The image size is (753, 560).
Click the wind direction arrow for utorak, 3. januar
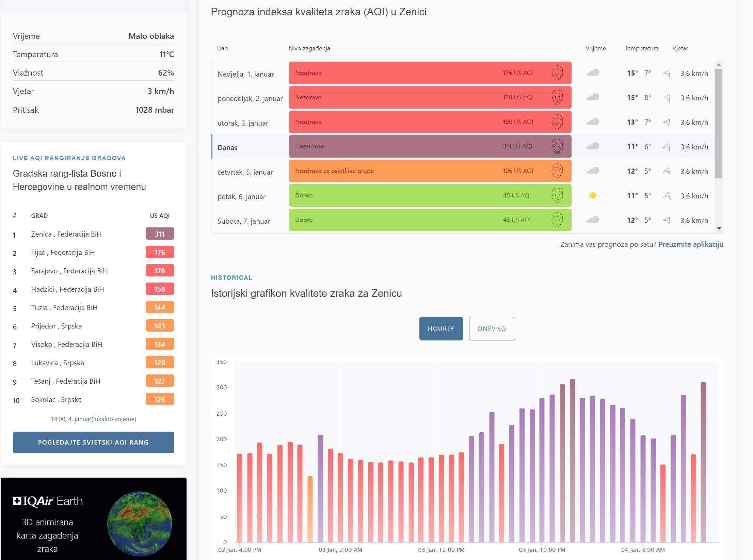667,123
